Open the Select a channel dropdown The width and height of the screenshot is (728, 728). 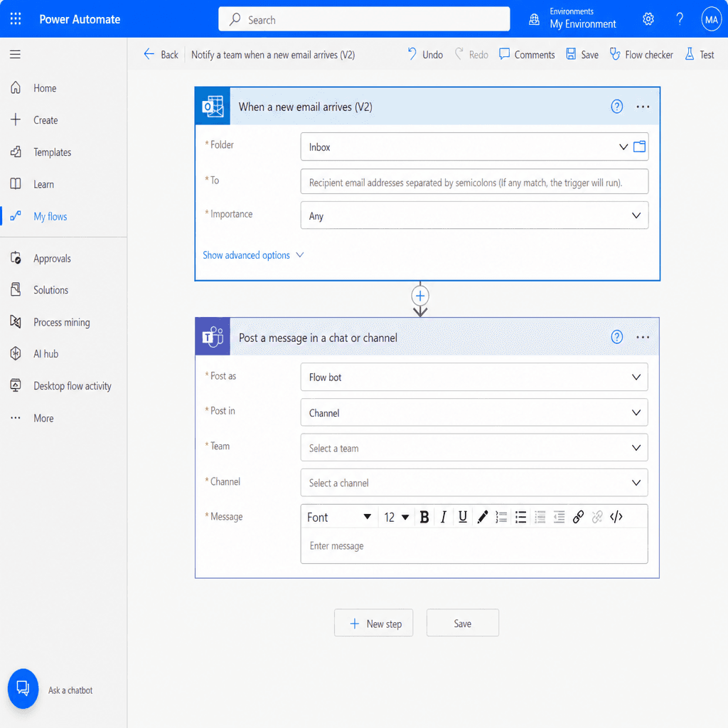474,483
